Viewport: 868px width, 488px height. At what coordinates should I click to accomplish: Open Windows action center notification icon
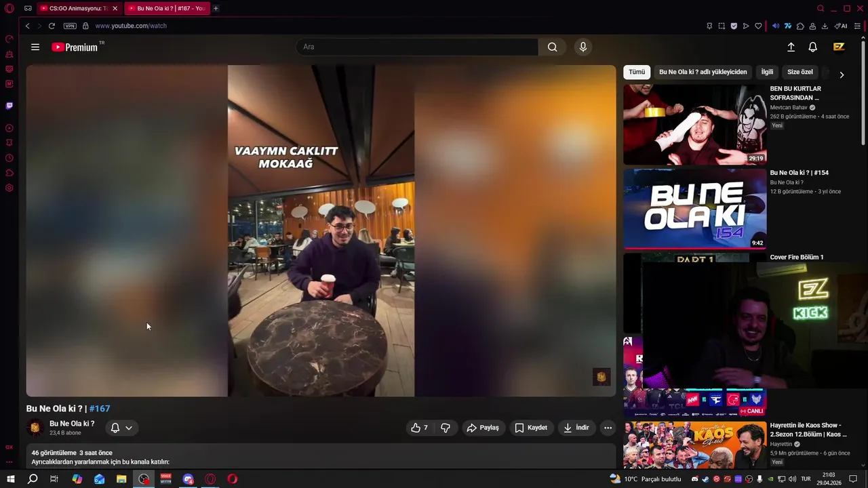(853, 479)
